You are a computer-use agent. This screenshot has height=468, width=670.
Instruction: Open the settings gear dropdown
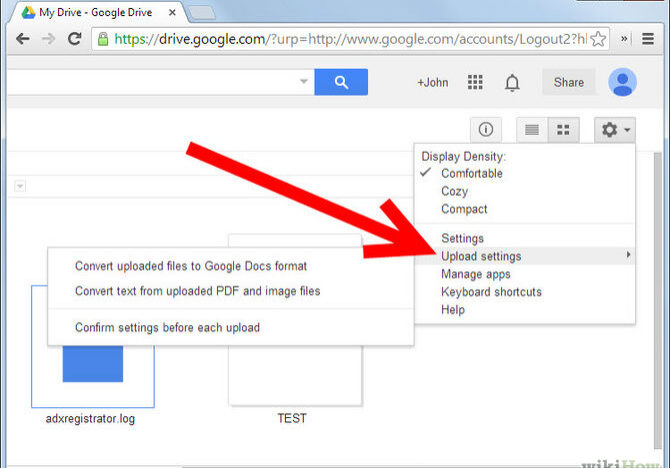615,130
